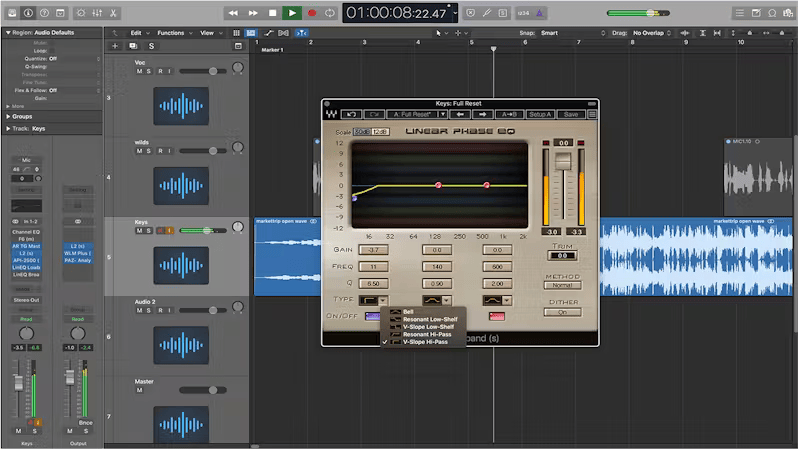Select V-Slope Hi-Pass filter type
798x449 pixels.
(425, 342)
